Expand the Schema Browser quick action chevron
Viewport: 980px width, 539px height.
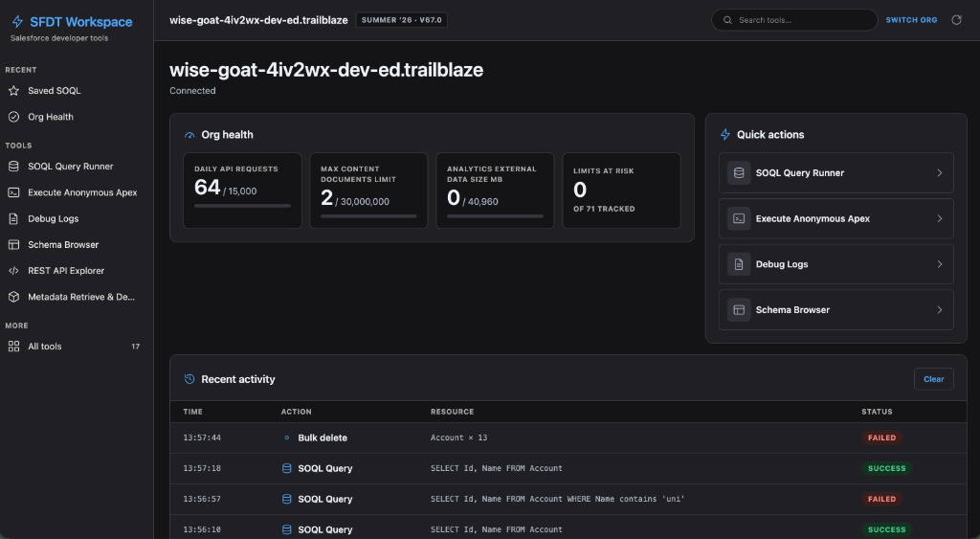(940, 310)
